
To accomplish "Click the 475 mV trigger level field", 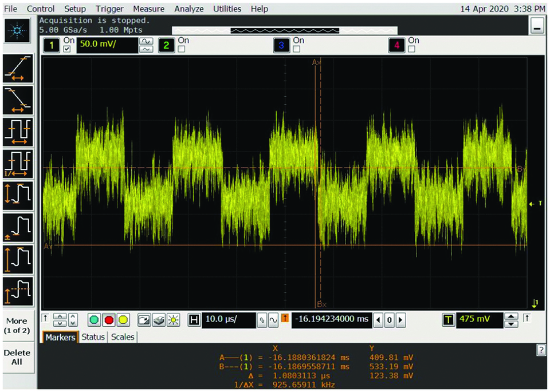I will [x=480, y=320].
